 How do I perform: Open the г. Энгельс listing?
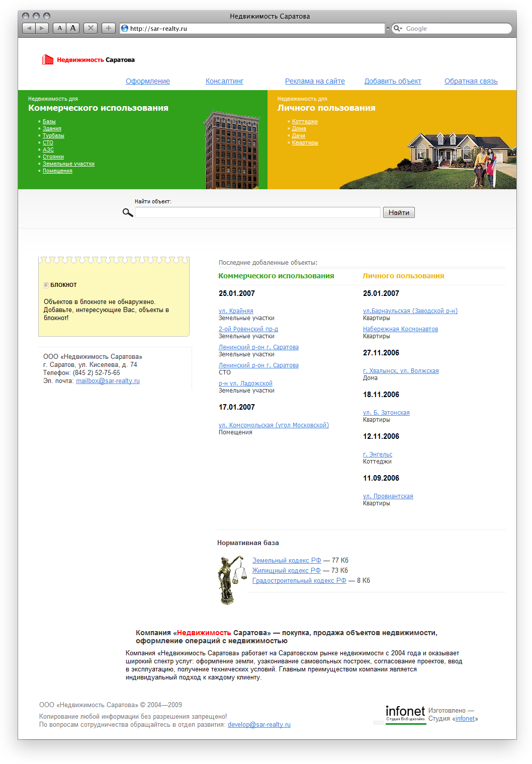click(378, 454)
